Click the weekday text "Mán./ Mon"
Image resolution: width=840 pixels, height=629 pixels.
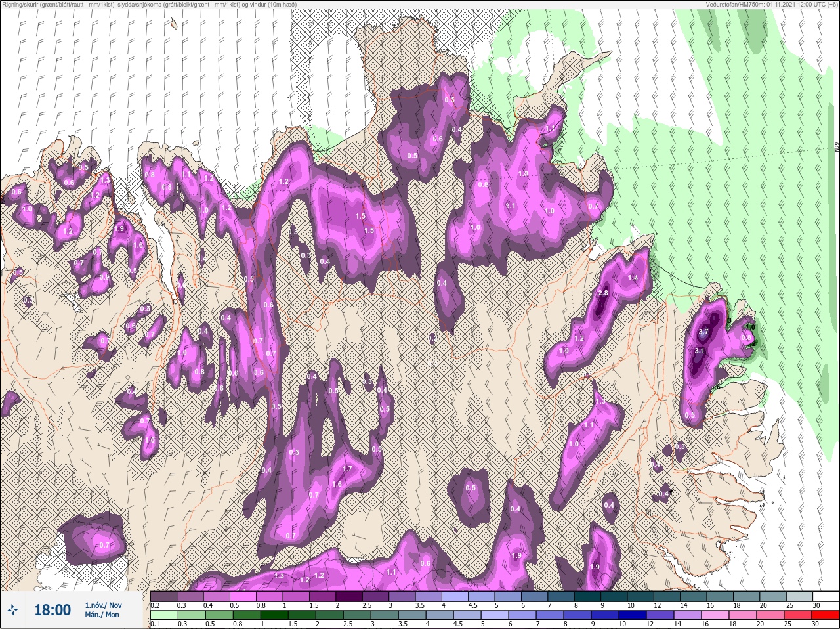pos(102,615)
